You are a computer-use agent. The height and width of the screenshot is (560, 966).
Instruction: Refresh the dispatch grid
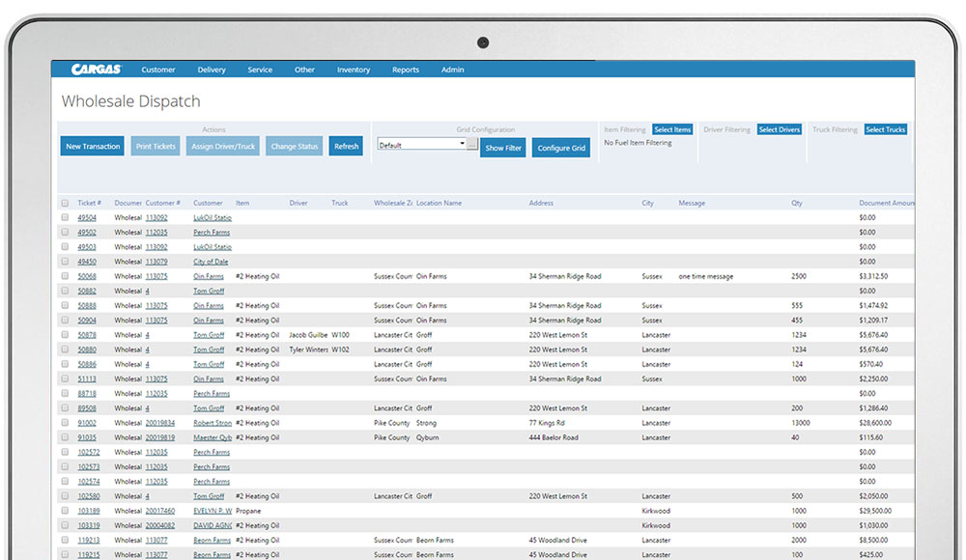coord(346,146)
